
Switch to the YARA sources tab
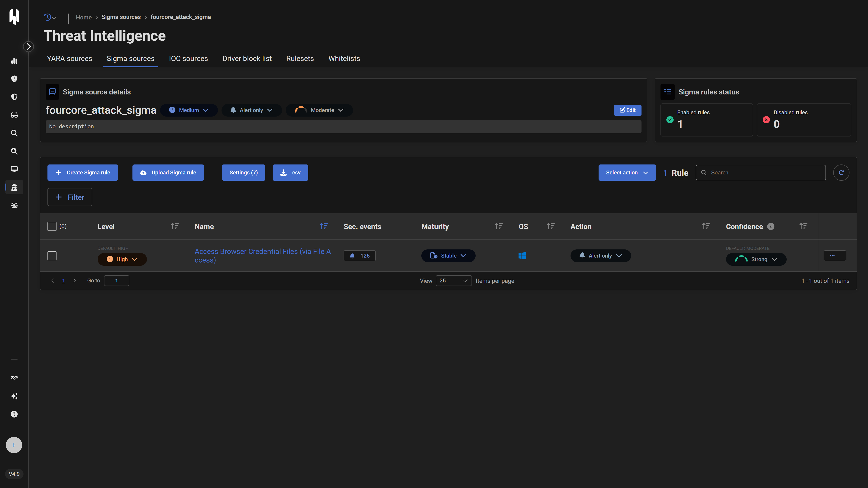(x=69, y=59)
